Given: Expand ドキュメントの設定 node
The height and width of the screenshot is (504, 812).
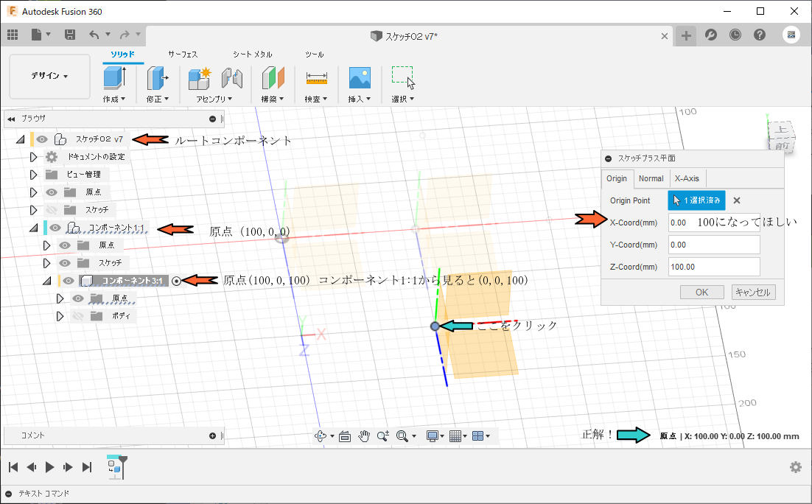Looking at the screenshot, I should [34, 157].
